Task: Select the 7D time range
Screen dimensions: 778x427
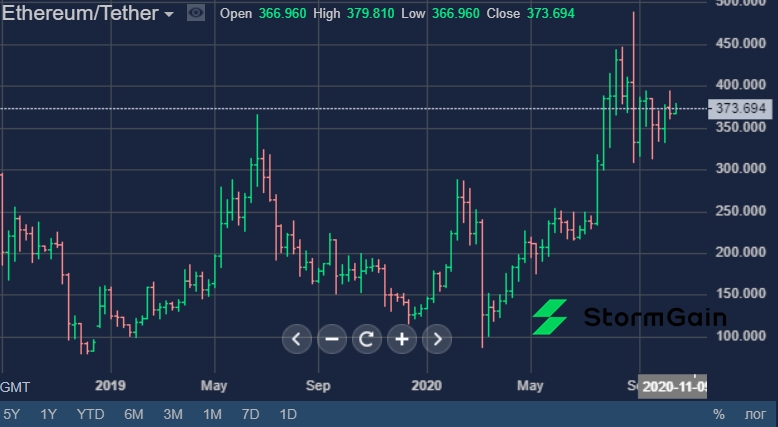Action: point(250,414)
